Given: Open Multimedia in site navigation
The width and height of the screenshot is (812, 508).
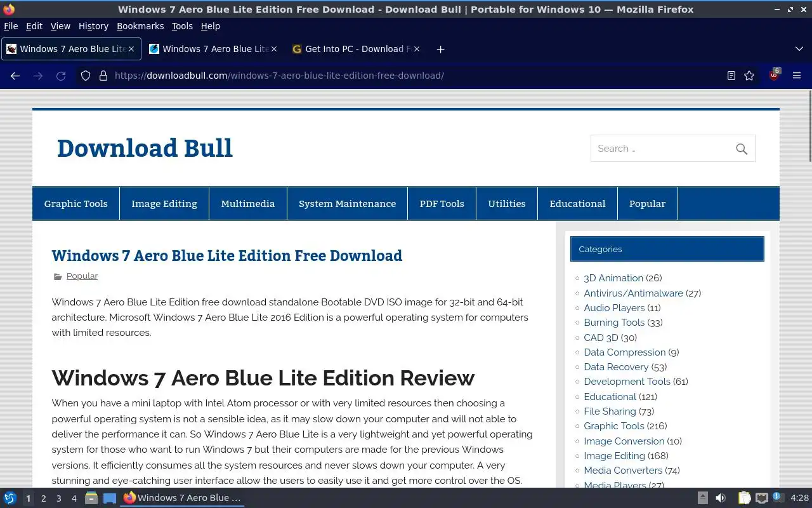Looking at the screenshot, I should [x=248, y=204].
